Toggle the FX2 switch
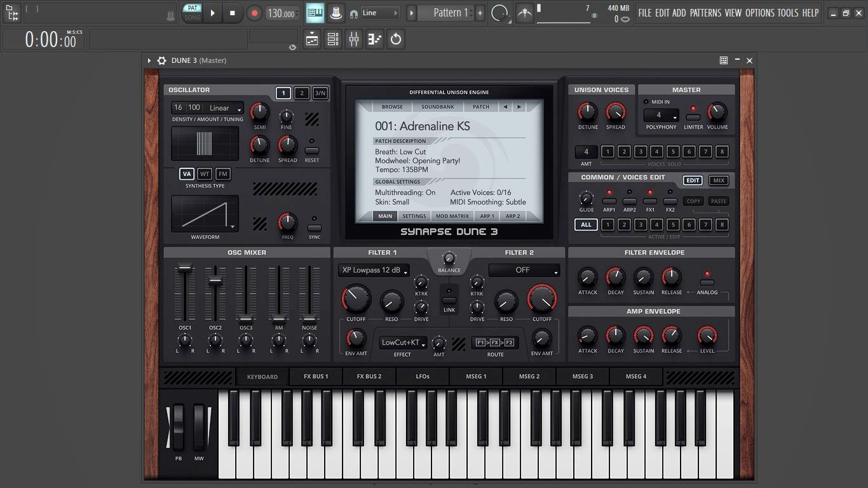The height and width of the screenshot is (488, 868). click(670, 201)
